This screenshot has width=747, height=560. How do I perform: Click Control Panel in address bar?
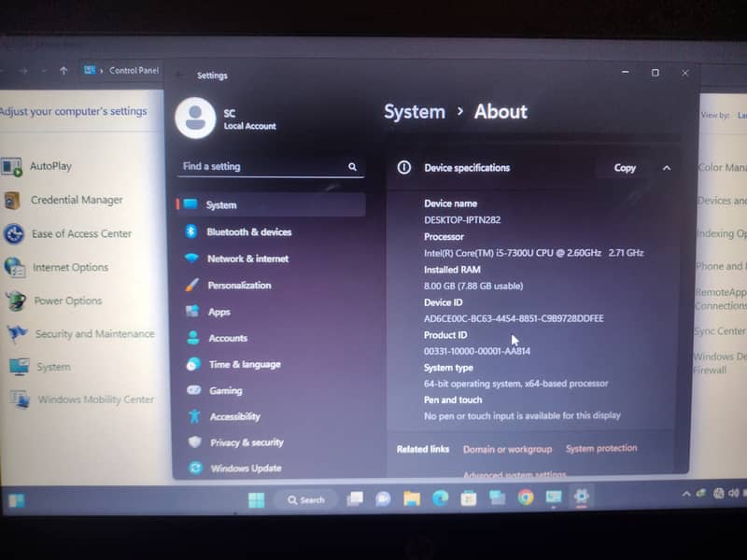coord(134,71)
